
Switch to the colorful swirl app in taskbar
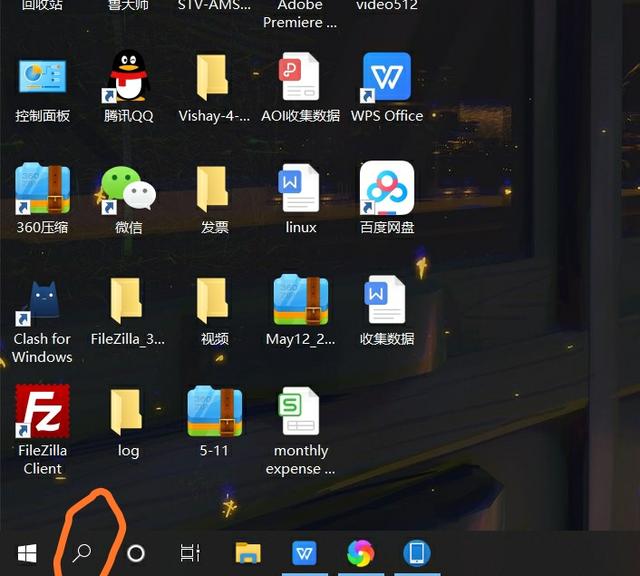360,553
